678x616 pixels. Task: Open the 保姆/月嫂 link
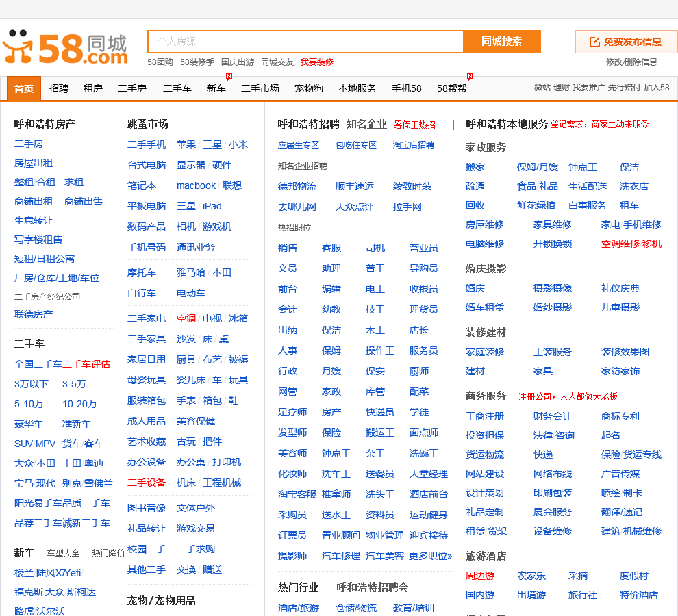click(538, 167)
